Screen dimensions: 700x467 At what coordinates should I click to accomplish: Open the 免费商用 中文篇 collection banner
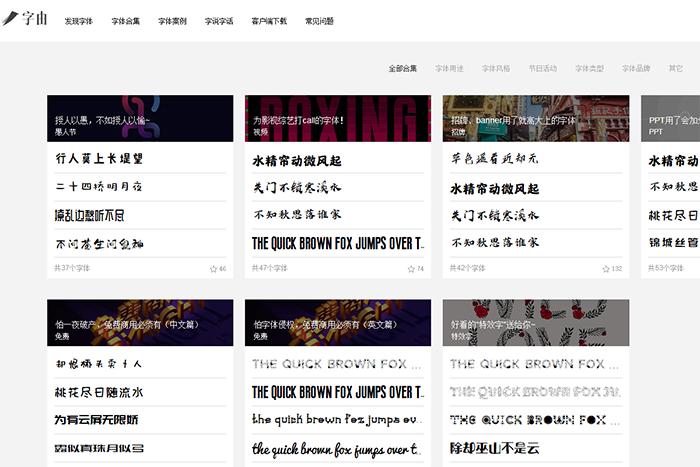[x=140, y=322]
